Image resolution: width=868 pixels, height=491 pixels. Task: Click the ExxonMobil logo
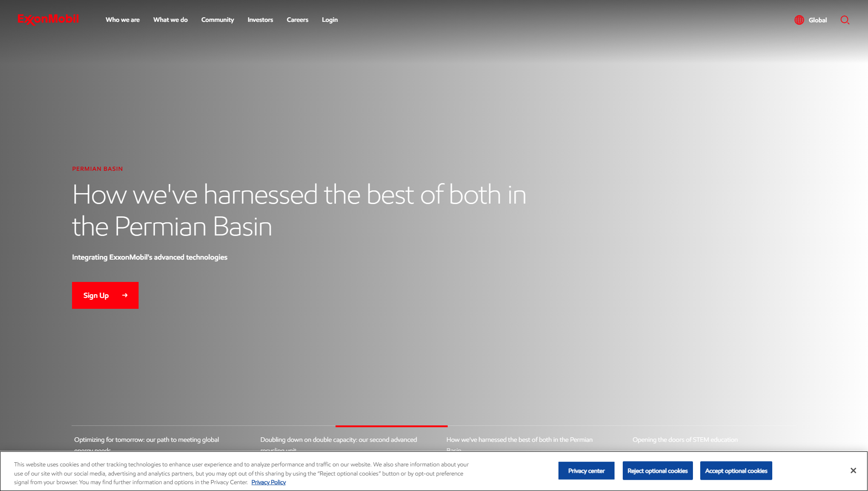(48, 20)
